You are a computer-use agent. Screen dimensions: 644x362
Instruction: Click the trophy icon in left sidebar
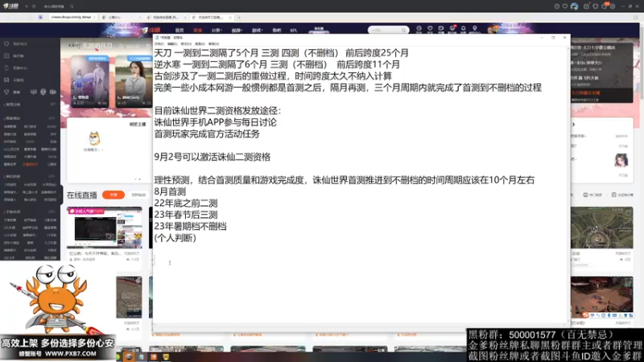[6, 92]
